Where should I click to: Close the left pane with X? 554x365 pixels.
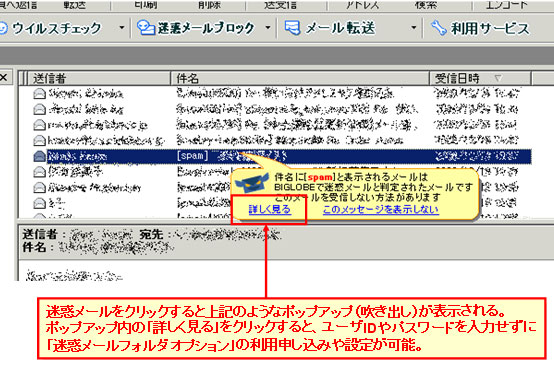pyautogui.click(x=4, y=77)
